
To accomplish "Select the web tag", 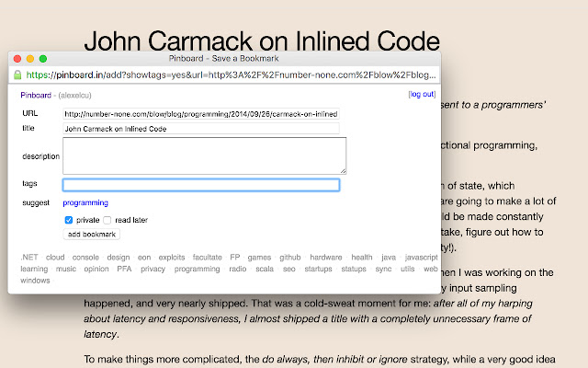I will click(431, 269).
